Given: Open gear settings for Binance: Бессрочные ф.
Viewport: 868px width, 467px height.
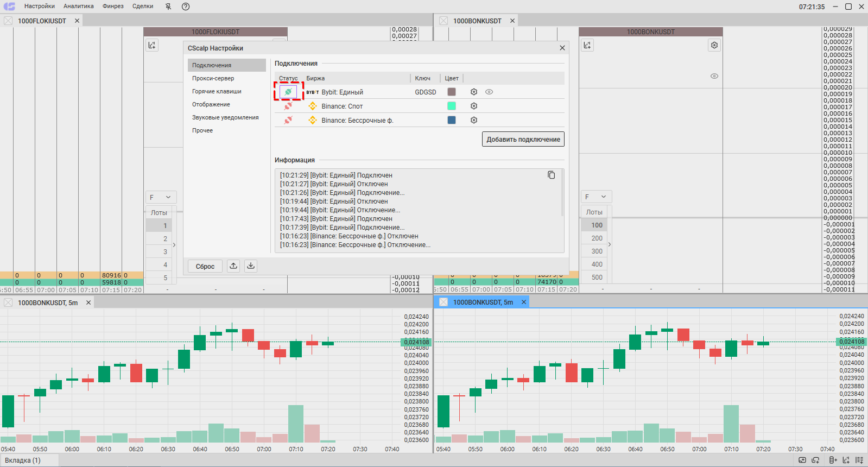Looking at the screenshot, I should pos(474,120).
